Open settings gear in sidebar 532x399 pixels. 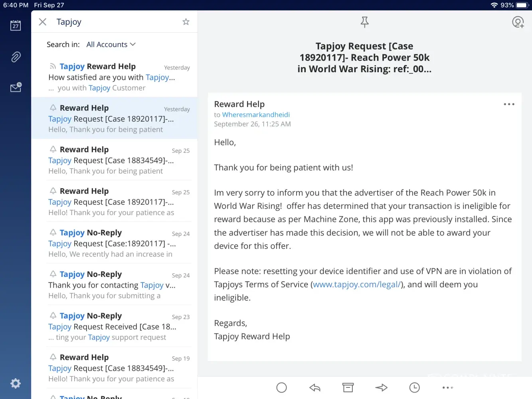click(x=16, y=383)
